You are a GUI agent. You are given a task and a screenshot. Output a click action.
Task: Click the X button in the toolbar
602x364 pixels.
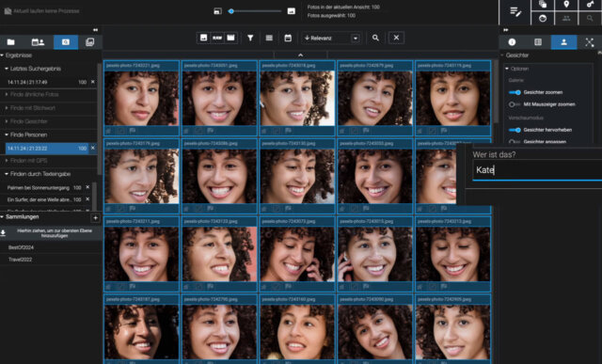tap(396, 38)
